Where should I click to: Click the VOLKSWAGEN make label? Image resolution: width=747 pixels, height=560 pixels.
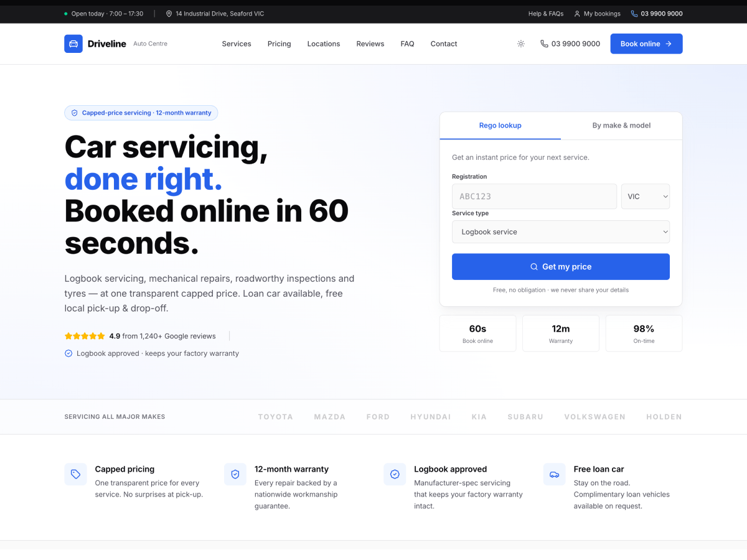coord(595,417)
